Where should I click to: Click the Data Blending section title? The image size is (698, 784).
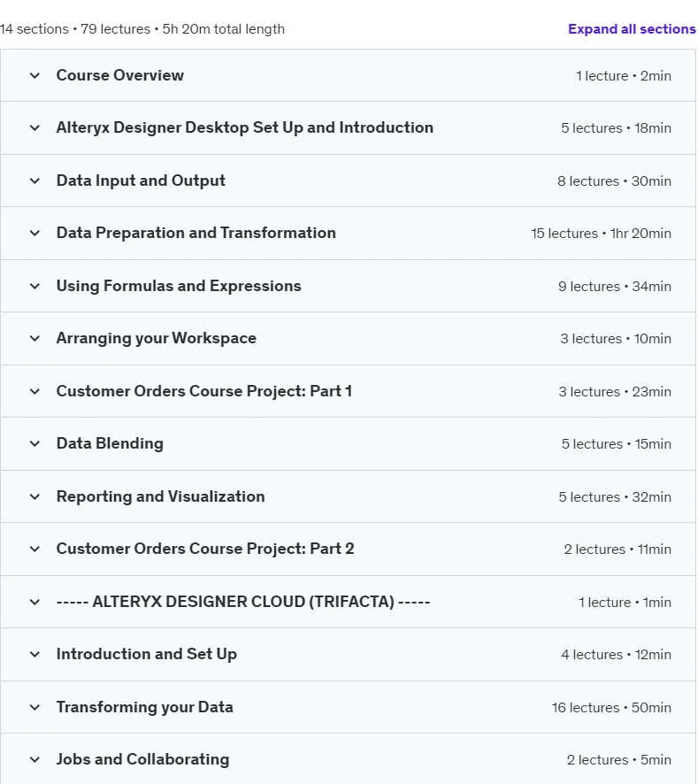pyautogui.click(x=110, y=443)
